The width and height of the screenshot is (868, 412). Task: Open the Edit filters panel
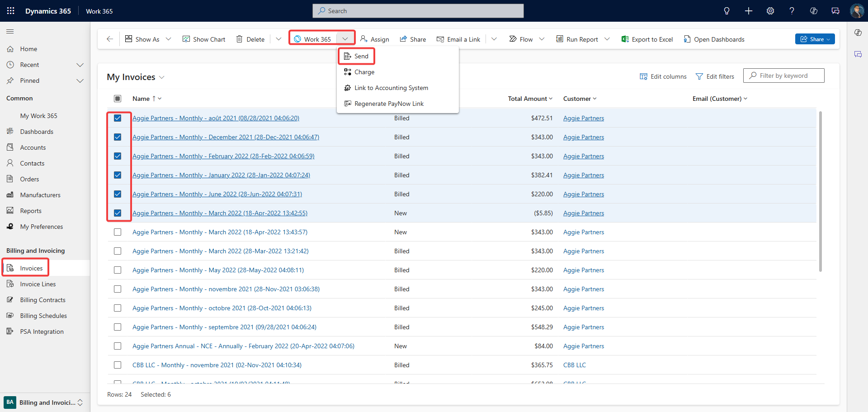715,76
